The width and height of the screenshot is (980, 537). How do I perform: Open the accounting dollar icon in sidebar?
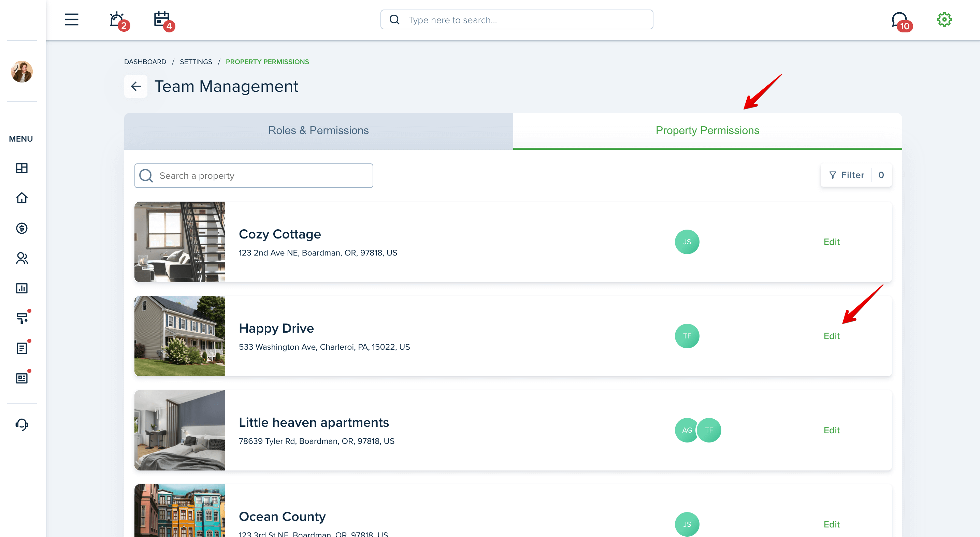[x=22, y=228]
